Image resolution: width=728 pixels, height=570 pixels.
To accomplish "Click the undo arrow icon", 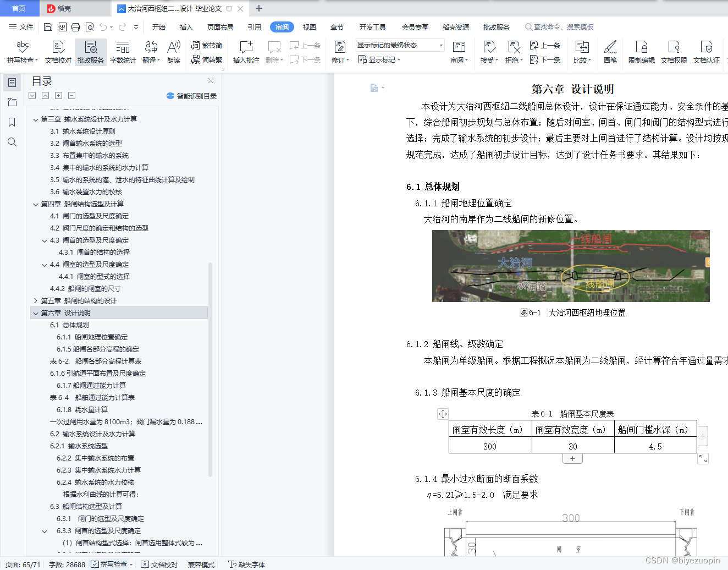I will [x=103, y=27].
